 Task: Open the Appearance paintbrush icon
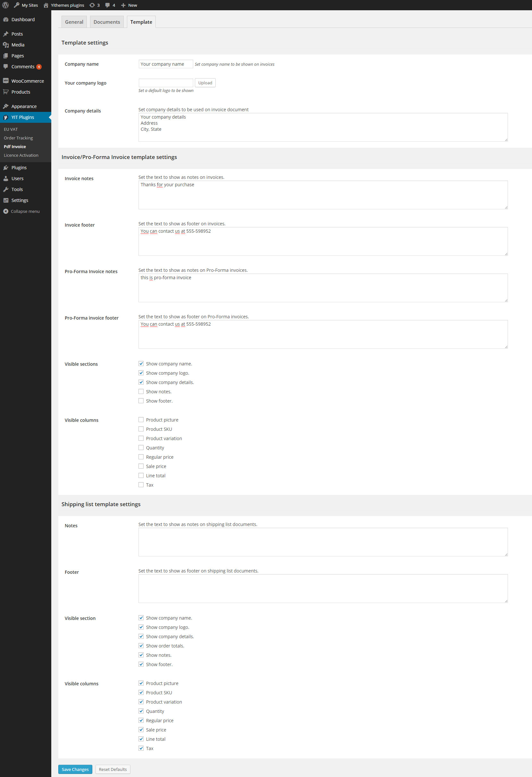(6, 106)
